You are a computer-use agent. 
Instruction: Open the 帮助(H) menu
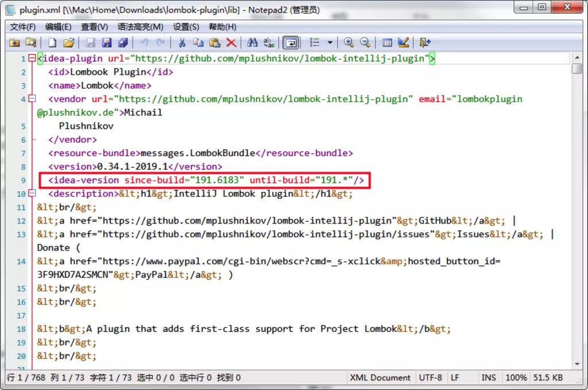tap(222, 27)
